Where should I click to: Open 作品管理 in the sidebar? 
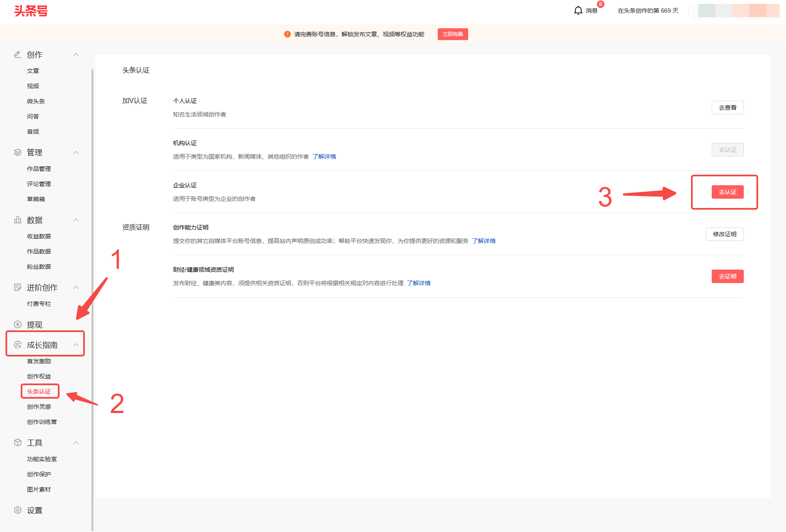click(x=39, y=169)
